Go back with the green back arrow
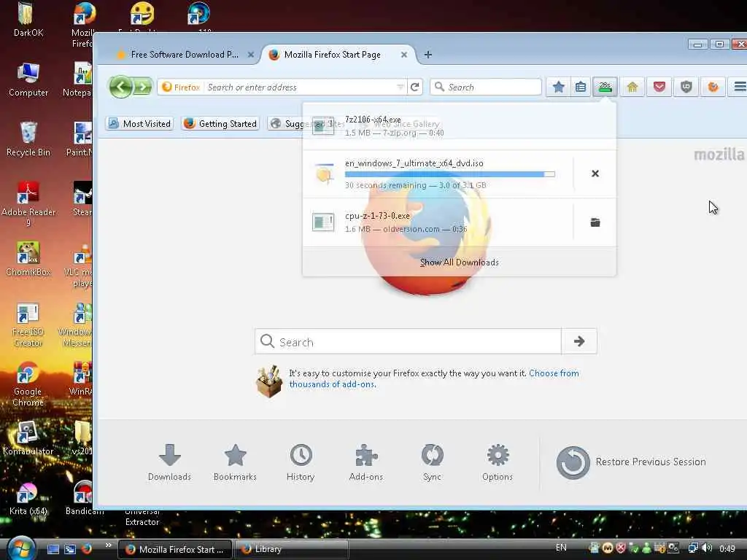The image size is (747, 560). click(121, 87)
